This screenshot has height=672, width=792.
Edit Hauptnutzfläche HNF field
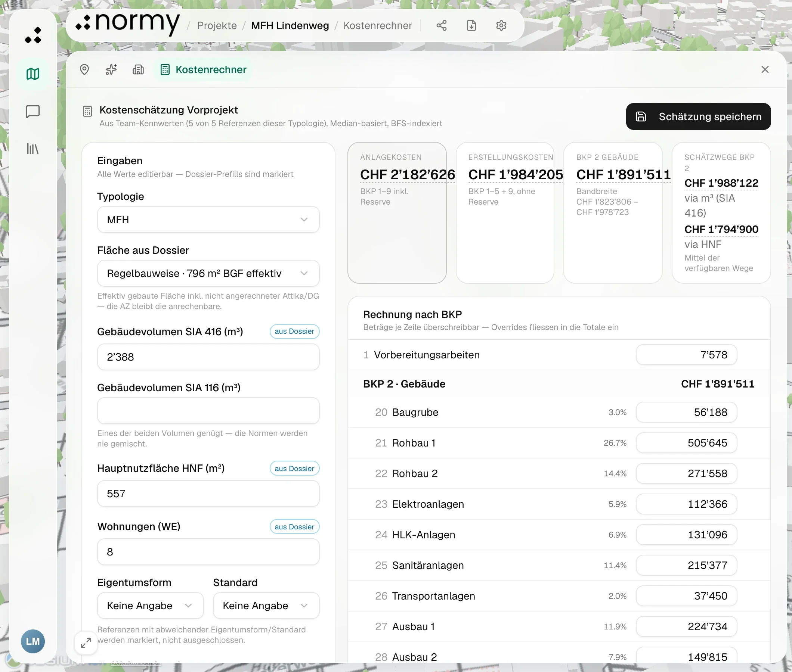(x=208, y=494)
